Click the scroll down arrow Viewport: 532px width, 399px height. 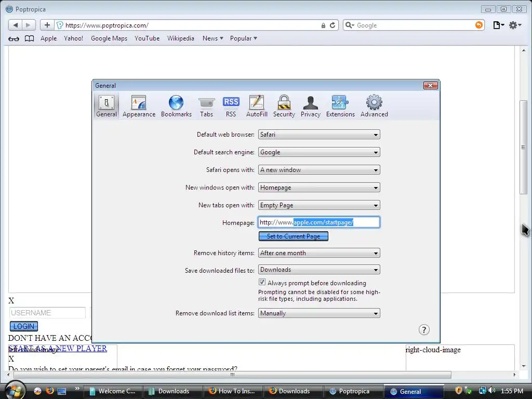(x=524, y=366)
